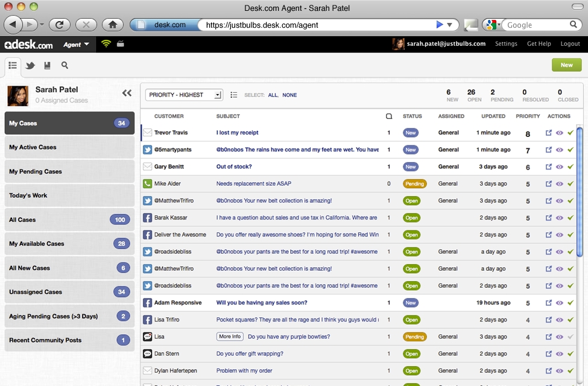Click phone icon for Mike Alder case
588x386 pixels.
pyautogui.click(x=147, y=184)
